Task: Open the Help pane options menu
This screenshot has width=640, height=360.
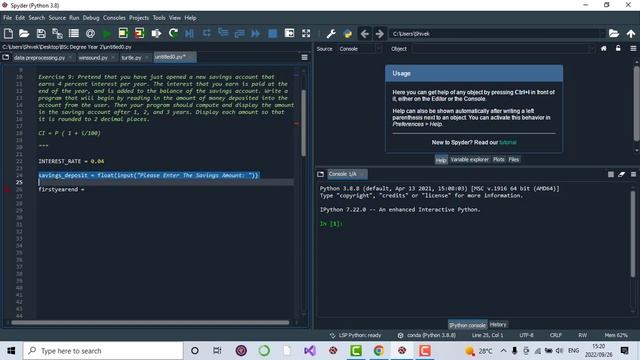Action: point(633,49)
